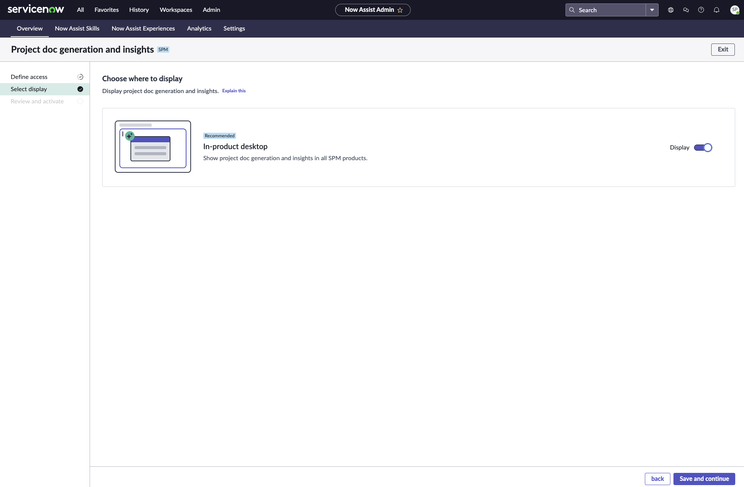This screenshot has width=744, height=487.
Task: Click the Review and activate status circle
Action: click(80, 101)
